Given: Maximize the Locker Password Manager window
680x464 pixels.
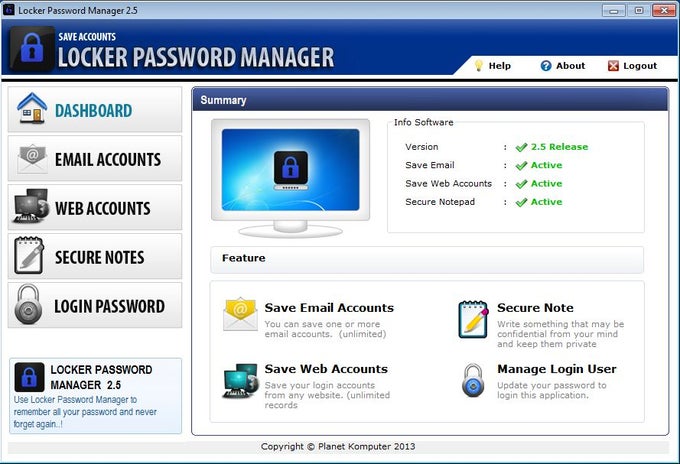Looking at the screenshot, I should pos(638,10).
